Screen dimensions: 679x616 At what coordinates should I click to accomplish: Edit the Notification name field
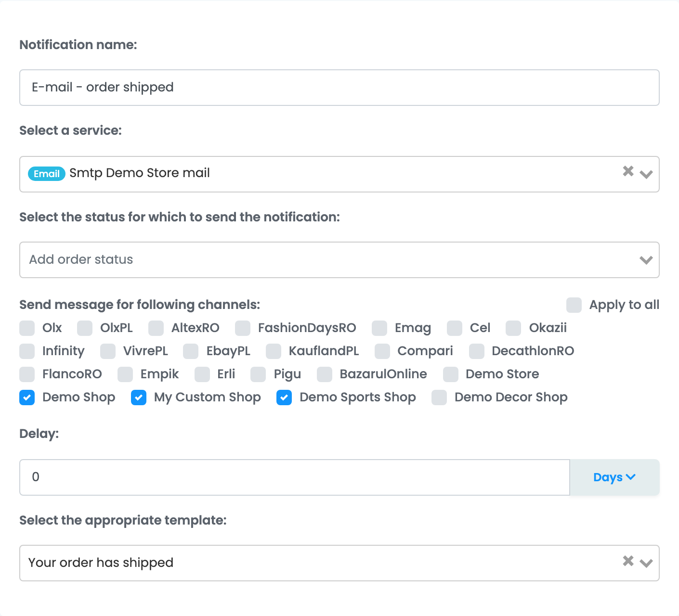coord(339,88)
